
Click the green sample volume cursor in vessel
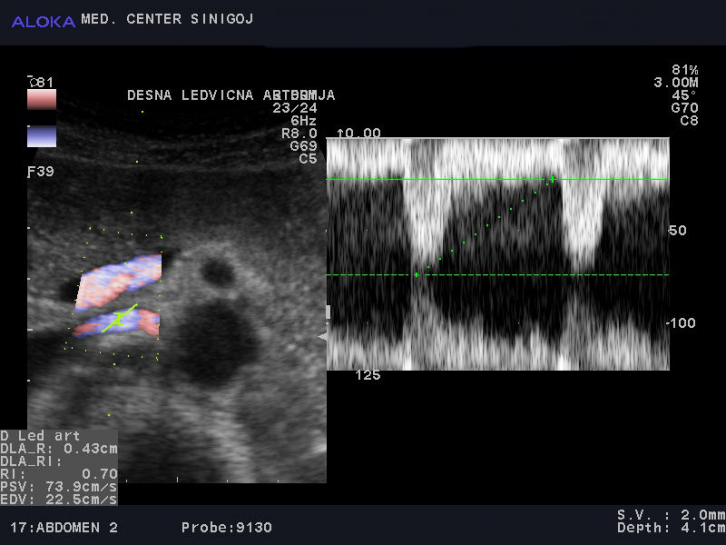click(x=119, y=318)
